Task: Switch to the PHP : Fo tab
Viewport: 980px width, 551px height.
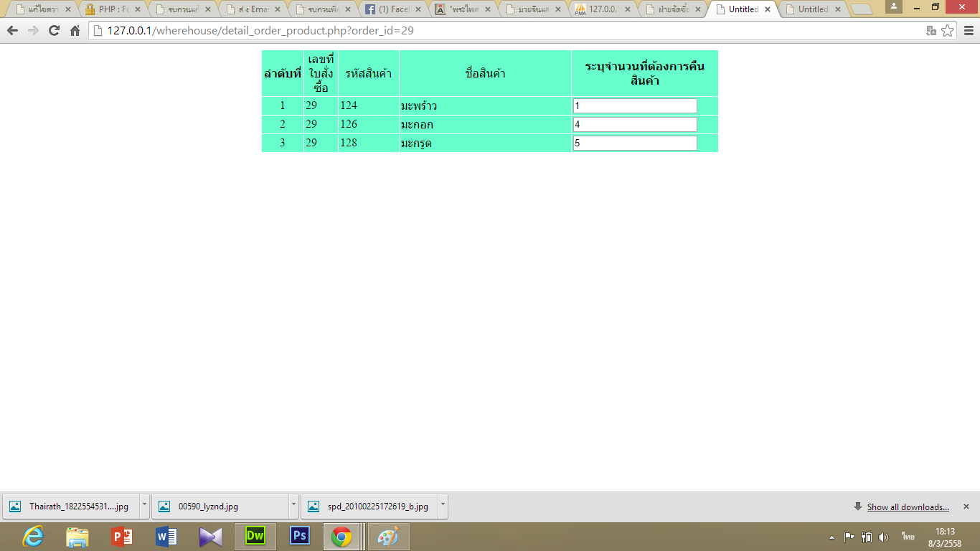Action: 113,10
